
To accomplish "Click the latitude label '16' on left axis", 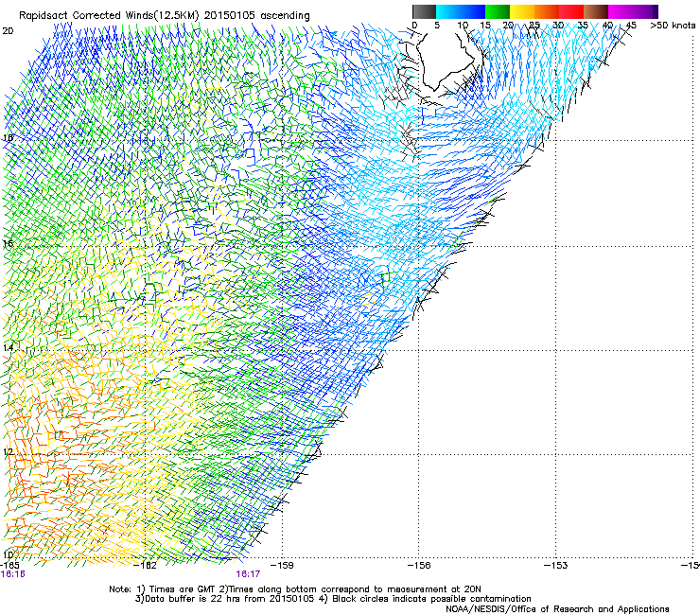I will click(8, 243).
